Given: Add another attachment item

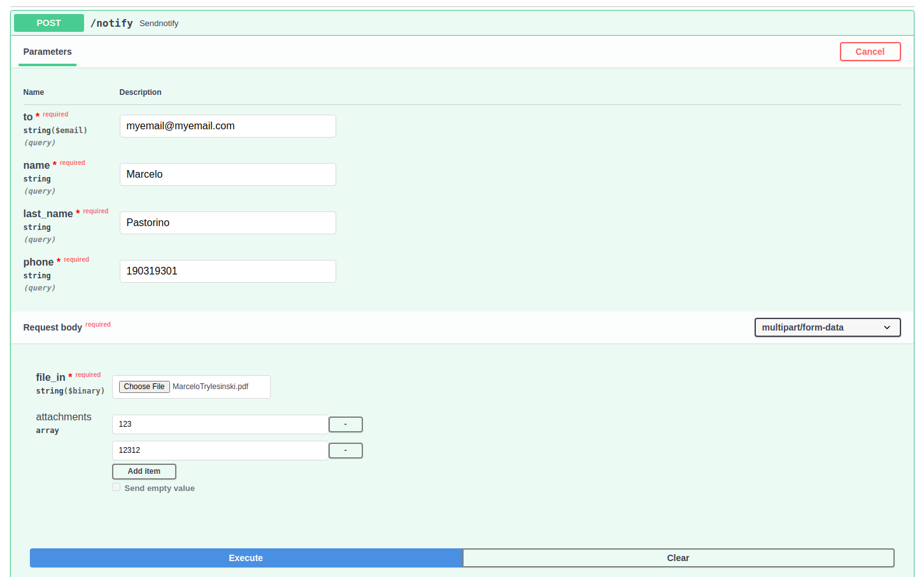Looking at the screenshot, I should [144, 471].
